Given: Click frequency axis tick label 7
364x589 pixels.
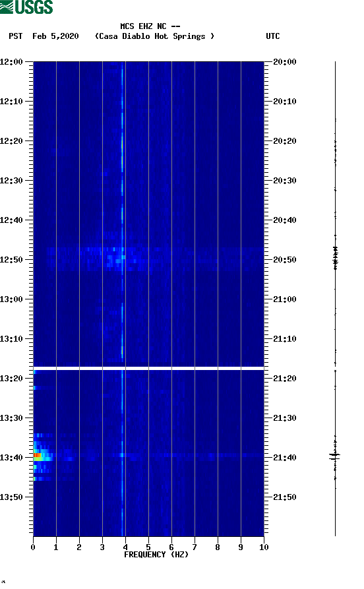Looking at the screenshot, I should [195, 547].
